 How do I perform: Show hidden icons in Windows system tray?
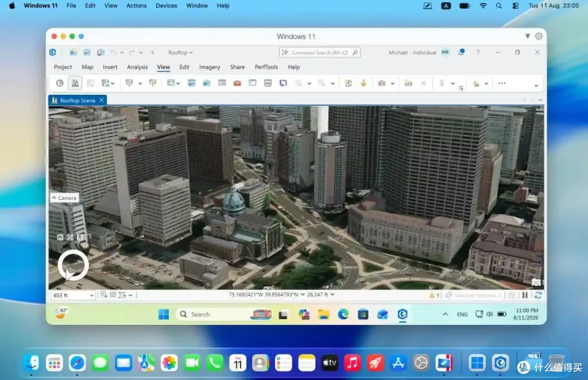[445, 314]
